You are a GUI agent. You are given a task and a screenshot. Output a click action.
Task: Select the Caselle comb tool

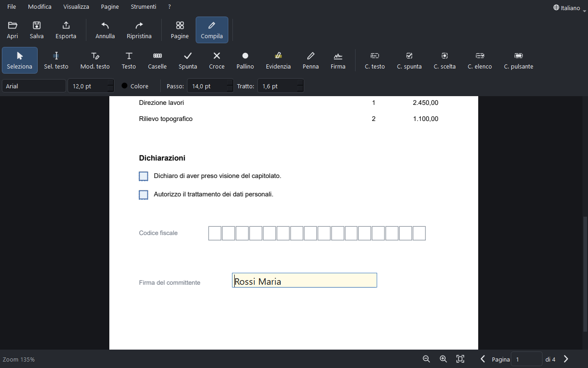pyautogui.click(x=157, y=60)
